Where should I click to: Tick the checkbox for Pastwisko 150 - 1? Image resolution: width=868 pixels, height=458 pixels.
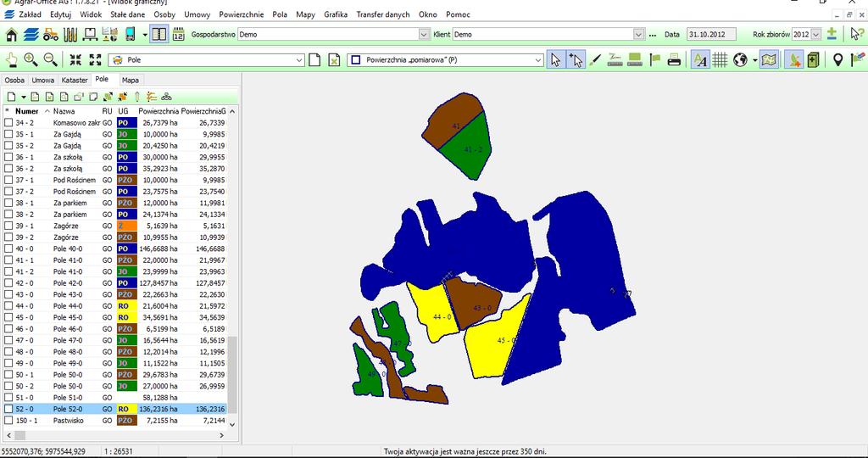point(8,421)
